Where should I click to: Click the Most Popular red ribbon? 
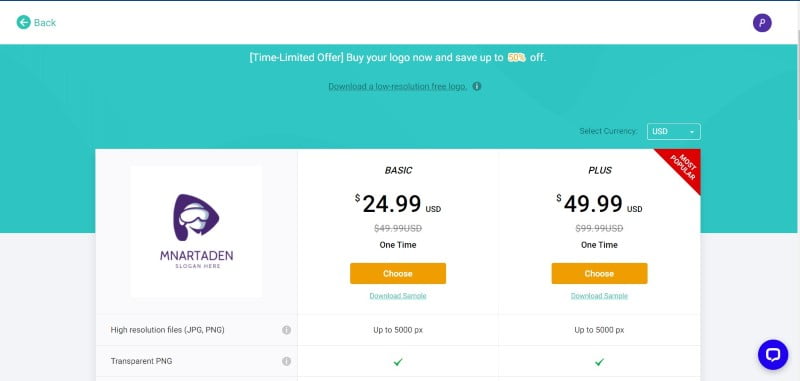click(683, 167)
